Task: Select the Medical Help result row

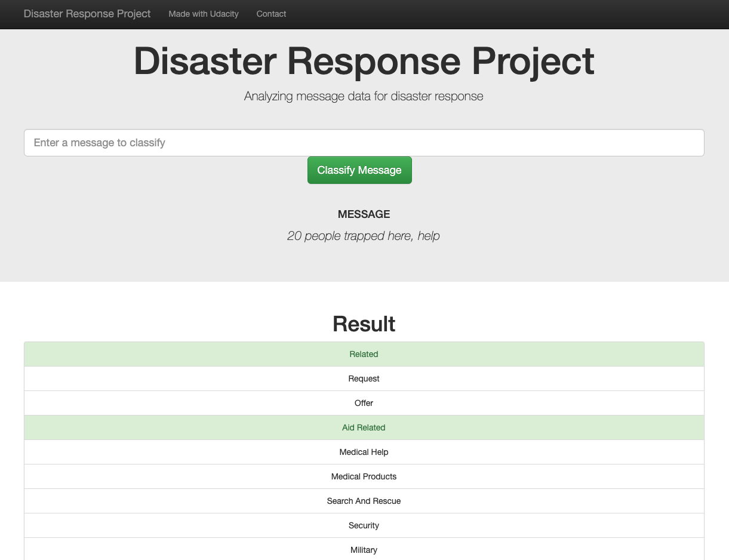Action: click(x=364, y=452)
